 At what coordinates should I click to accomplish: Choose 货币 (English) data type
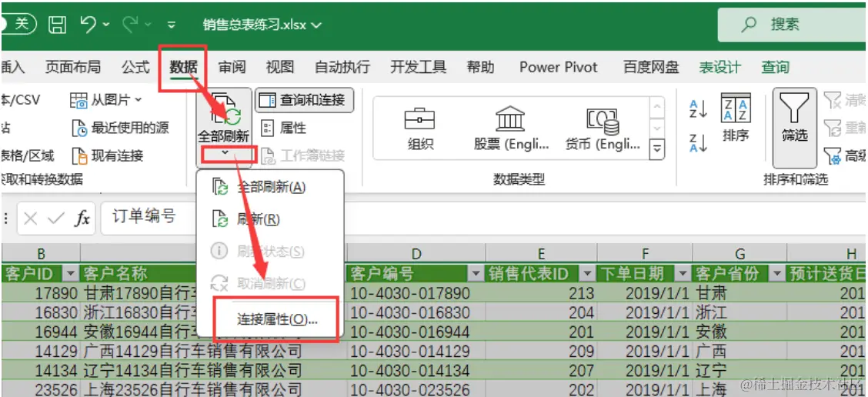pos(603,128)
